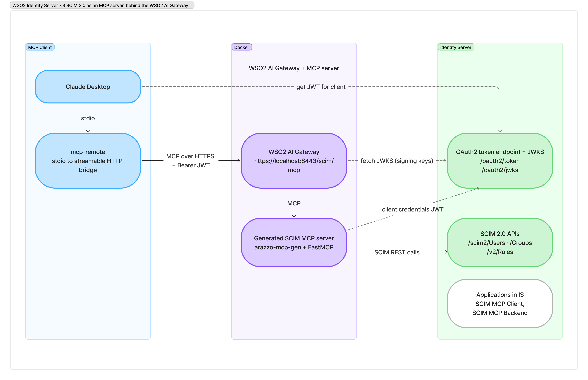Click the diagram title about WSO2 Identity Server 7.3
Image resolution: width=588 pixels, height=380 pixels.
(x=102, y=5)
